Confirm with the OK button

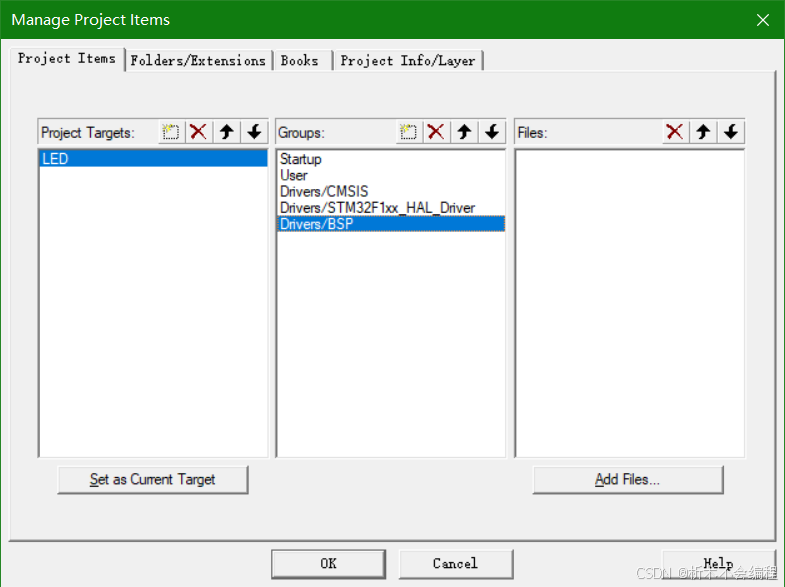(328, 563)
